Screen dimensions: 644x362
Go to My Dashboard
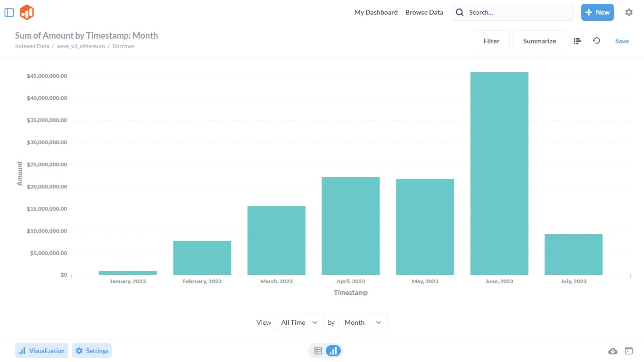click(376, 13)
